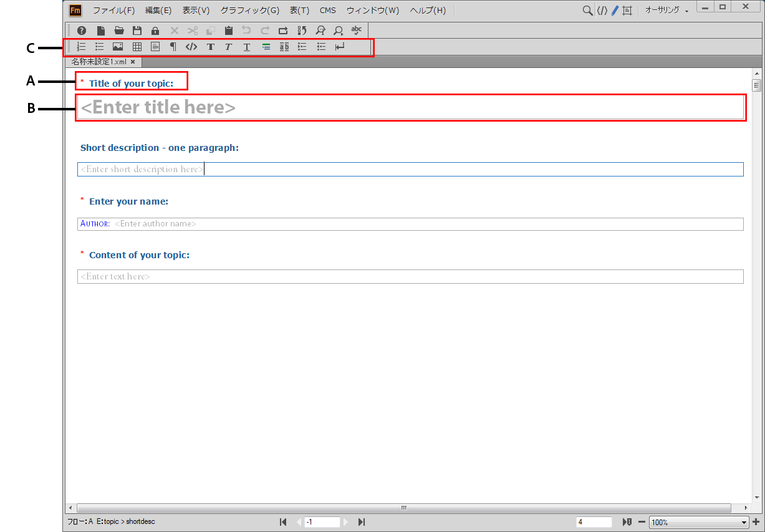The image size is (765, 532).
Task: Toggle paragraph marks with the pilcrow icon
Action: (173, 46)
